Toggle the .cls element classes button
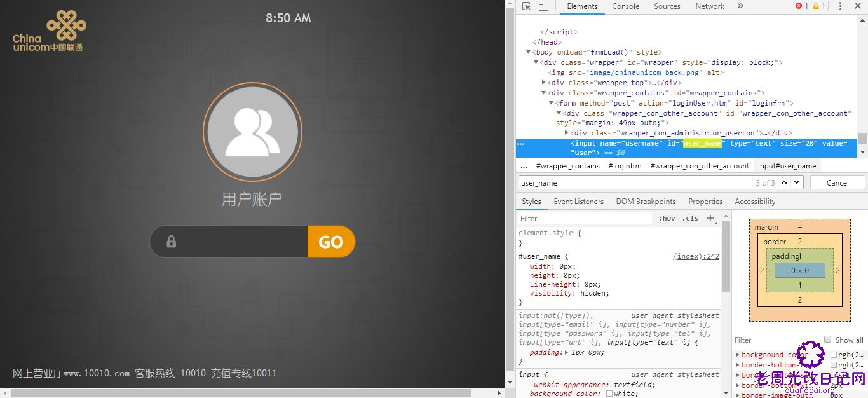868x398 pixels. [x=690, y=218]
